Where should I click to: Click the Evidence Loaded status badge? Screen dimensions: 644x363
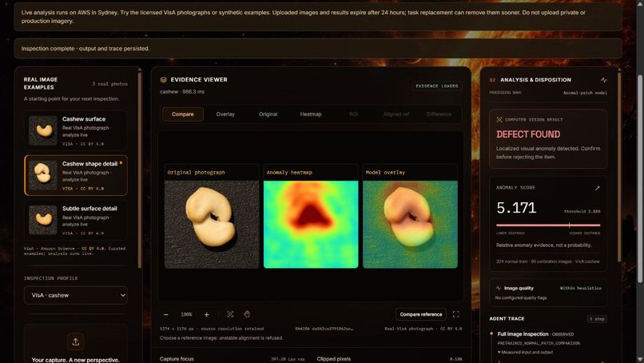coord(437,86)
